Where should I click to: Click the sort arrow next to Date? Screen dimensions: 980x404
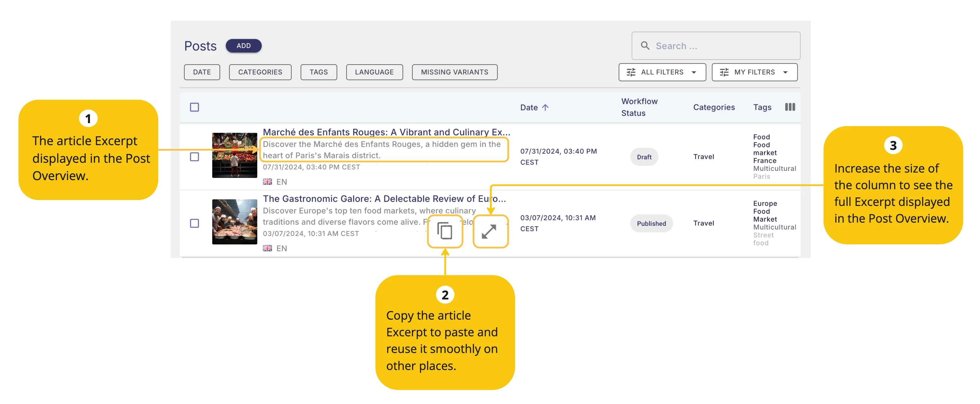[x=545, y=107]
